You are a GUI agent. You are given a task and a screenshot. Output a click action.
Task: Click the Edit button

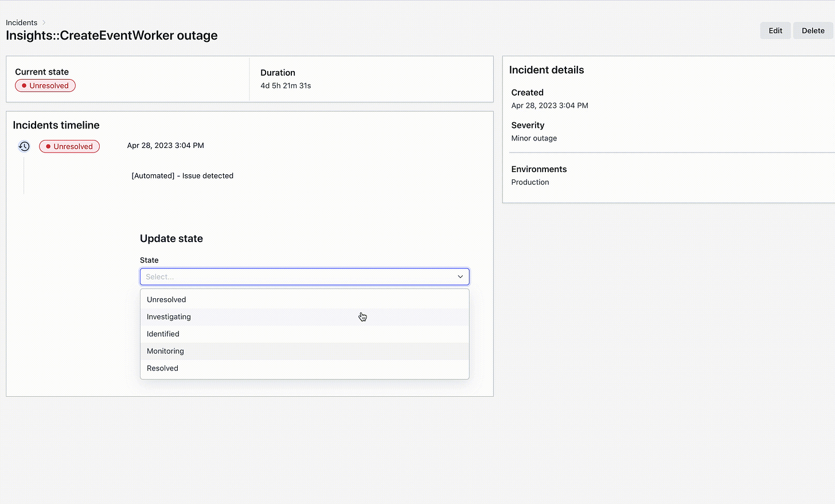point(775,31)
